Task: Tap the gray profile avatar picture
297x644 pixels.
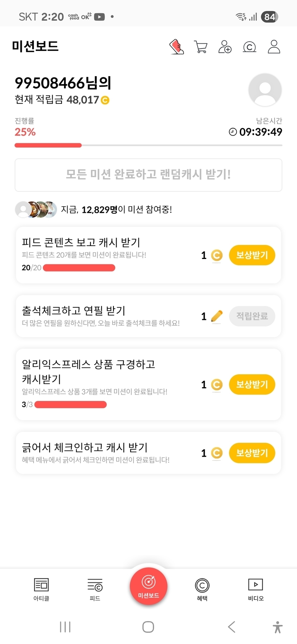Action: pyautogui.click(x=265, y=90)
